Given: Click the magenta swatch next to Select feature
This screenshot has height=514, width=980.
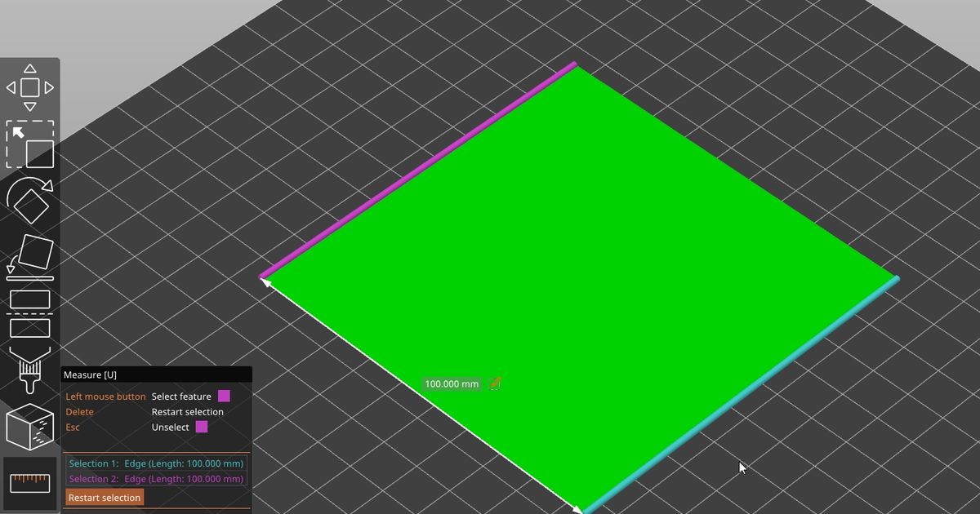Looking at the screenshot, I should [224, 396].
